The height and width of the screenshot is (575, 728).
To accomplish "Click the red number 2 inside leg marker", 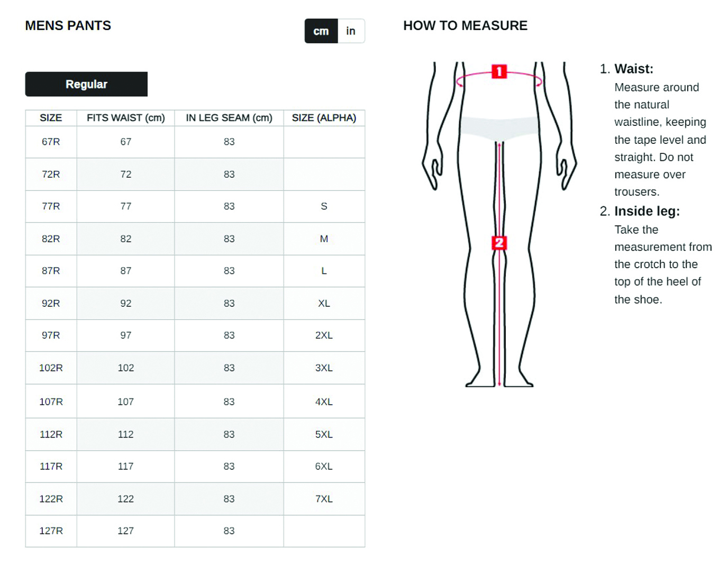I will click(x=499, y=243).
